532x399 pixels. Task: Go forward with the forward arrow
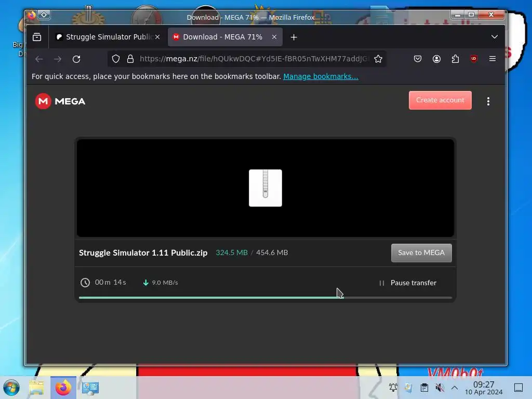pyautogui.click(x=58, y=59)
